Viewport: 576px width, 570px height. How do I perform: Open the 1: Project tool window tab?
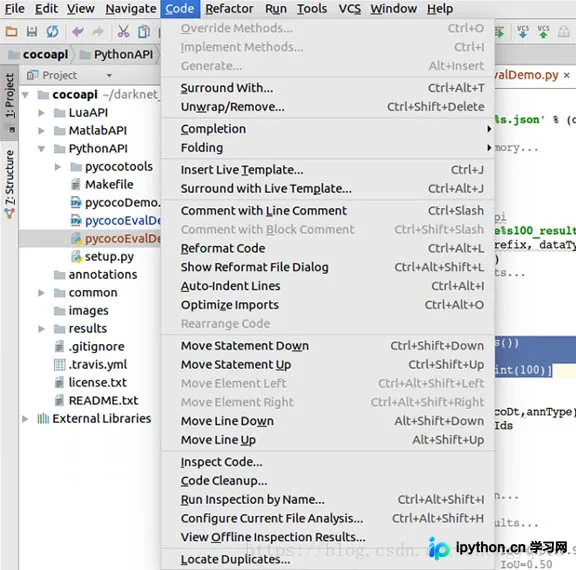coord(10,102)
